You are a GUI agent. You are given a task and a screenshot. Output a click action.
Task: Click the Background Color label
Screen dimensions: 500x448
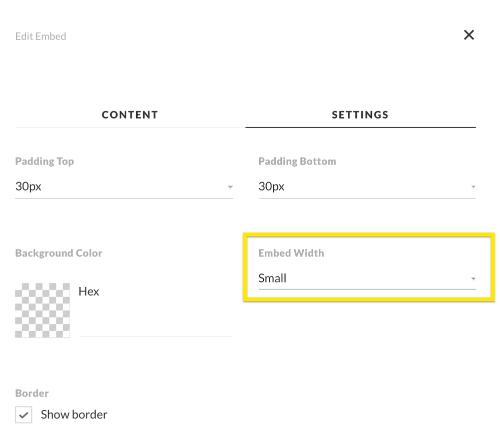[x=59, y=253]
